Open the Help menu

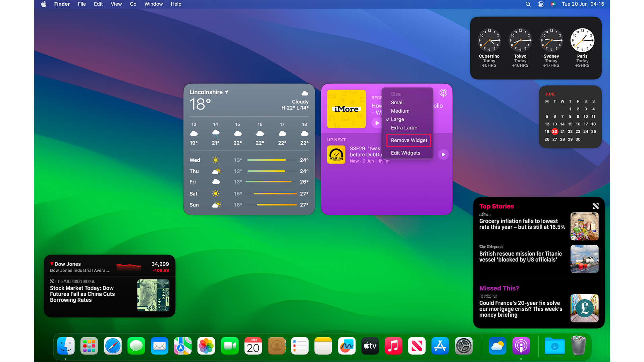click(176, 4)
